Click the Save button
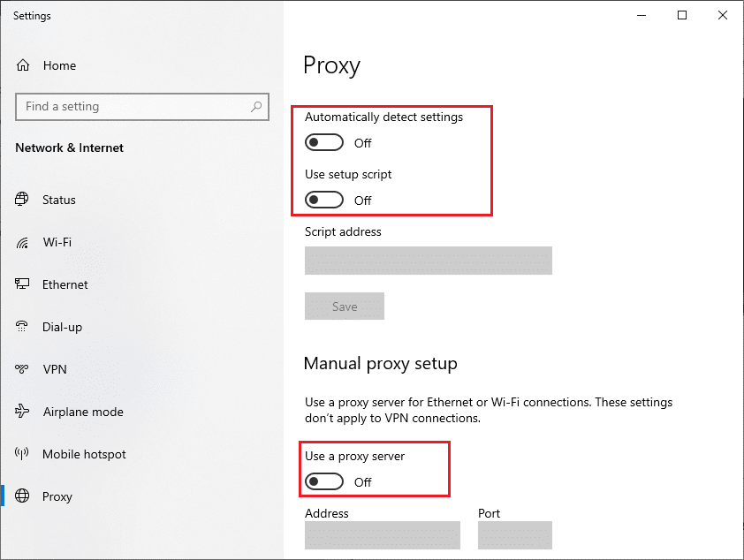 pyautogui.click(x=344, y=306)
